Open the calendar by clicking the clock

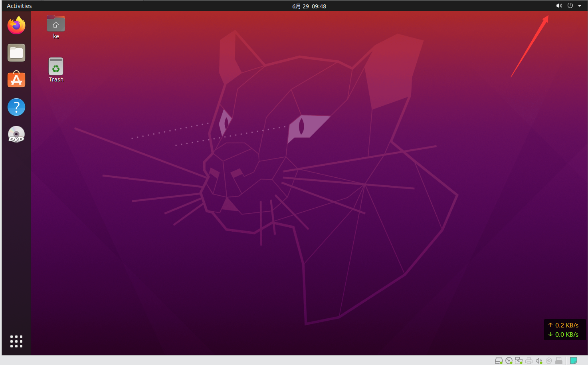(309, 6)
